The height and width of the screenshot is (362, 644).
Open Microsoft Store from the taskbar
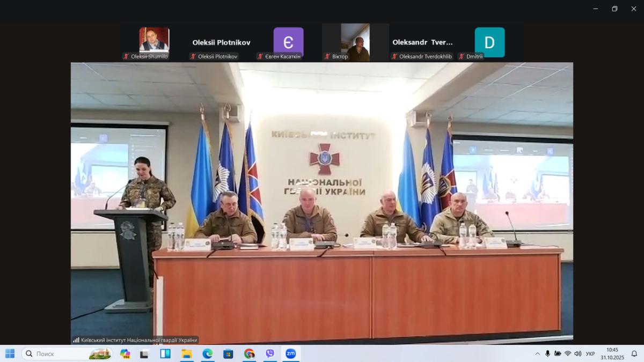pyautogui.click(x=228, y=353)
